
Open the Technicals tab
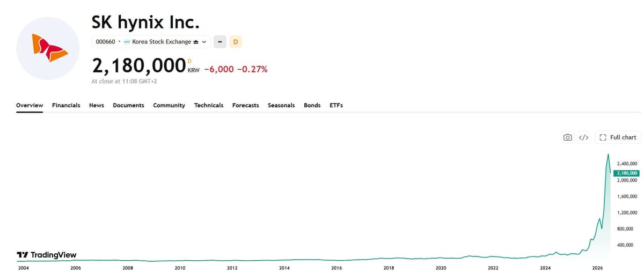(x=209, y=105)
